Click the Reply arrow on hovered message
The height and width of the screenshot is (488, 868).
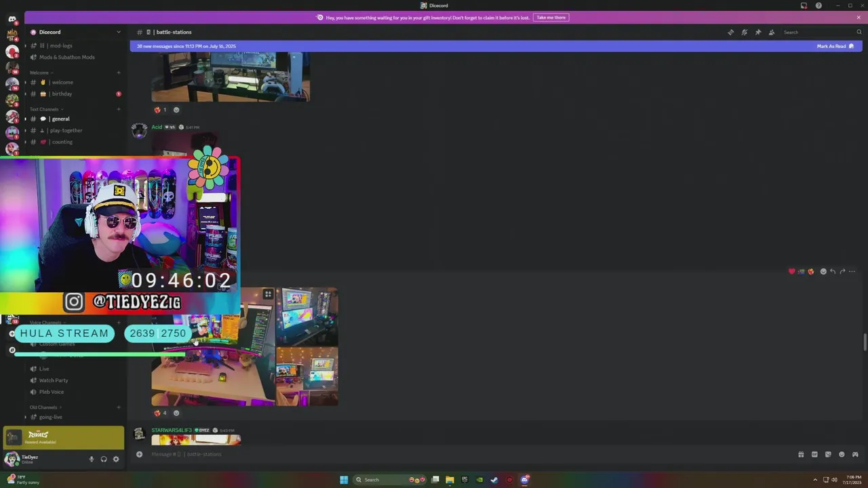tap(833, 271)
